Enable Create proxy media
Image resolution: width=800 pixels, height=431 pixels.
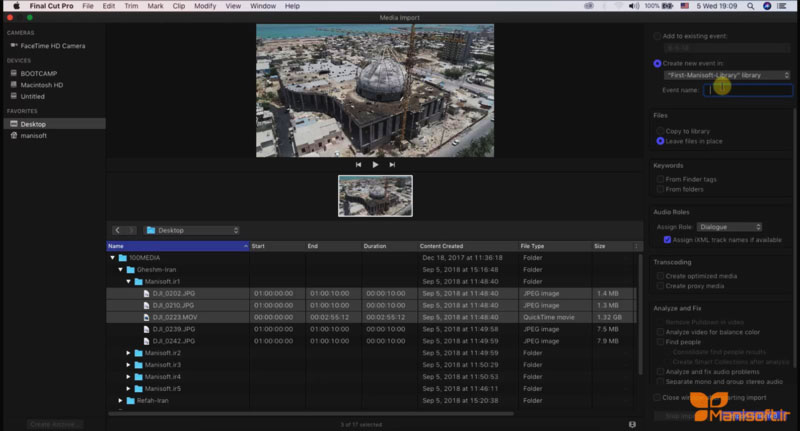point(660,286)
